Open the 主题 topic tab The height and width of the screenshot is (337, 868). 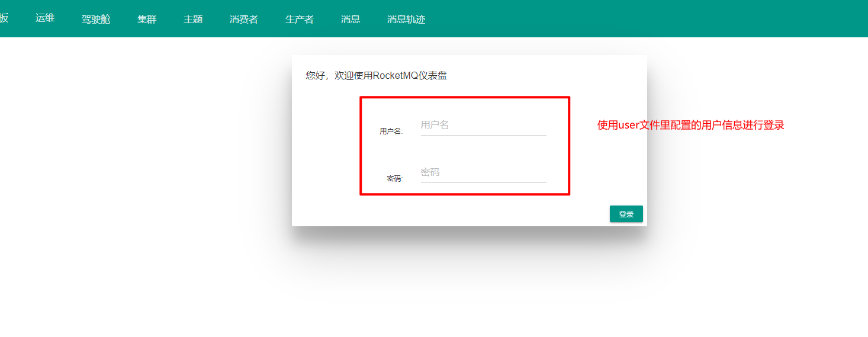(x=193, y=19)
